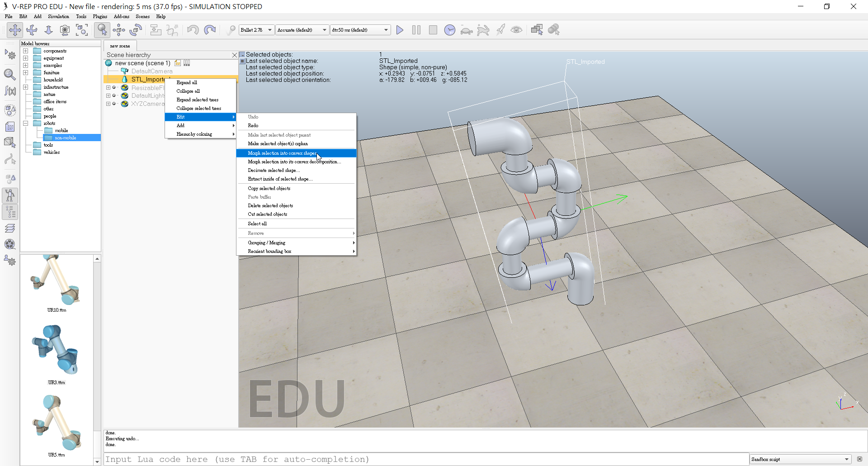
Task: Expand the equipment folder
Action: pyautogui.click(x=26, y=58)
